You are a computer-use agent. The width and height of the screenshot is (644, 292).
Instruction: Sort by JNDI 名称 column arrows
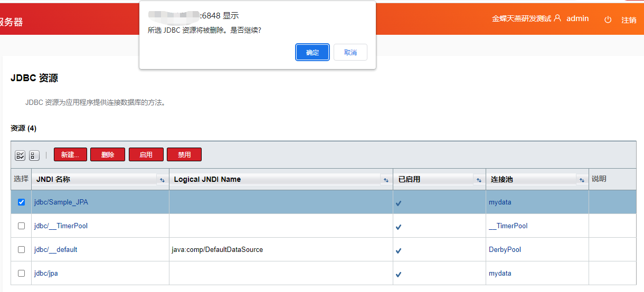click(162, 180)
